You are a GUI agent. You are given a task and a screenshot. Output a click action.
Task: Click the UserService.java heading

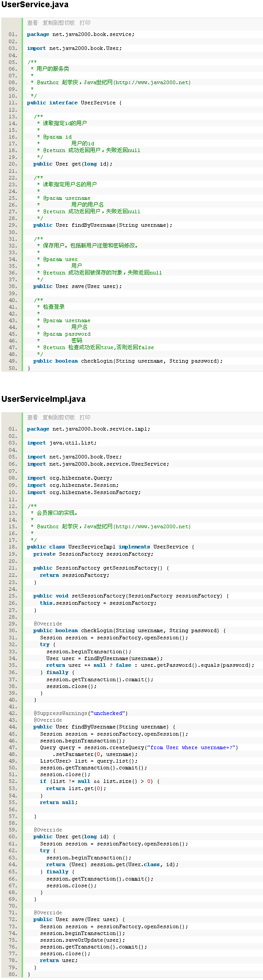pyautogui.click(x=35, y=5)
